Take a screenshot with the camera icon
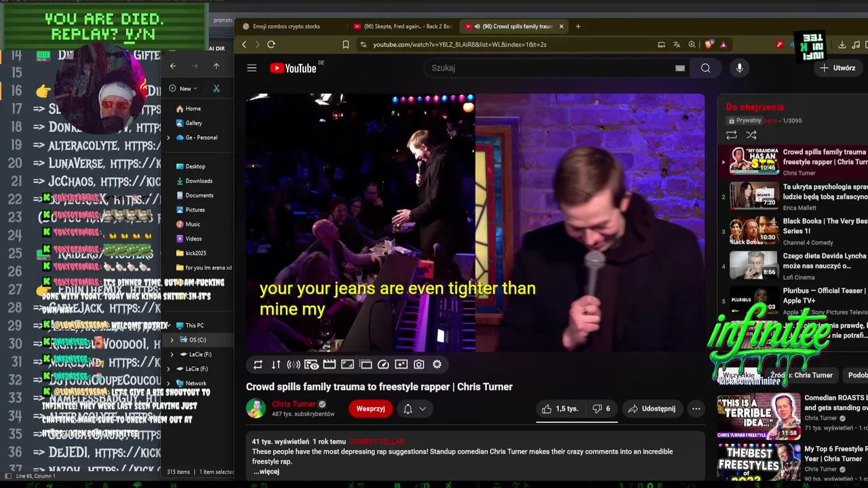This screenshot has width=868, height=488. (x=419, y=365)
